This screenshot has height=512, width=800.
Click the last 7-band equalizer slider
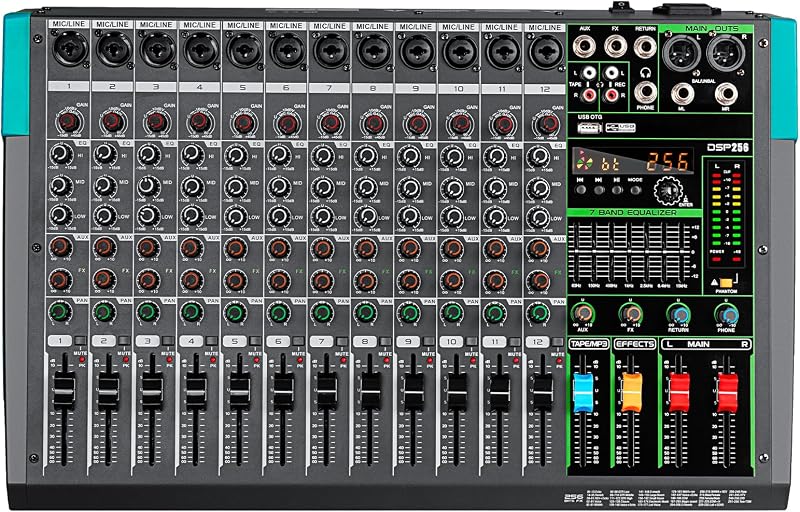[681, 252]
